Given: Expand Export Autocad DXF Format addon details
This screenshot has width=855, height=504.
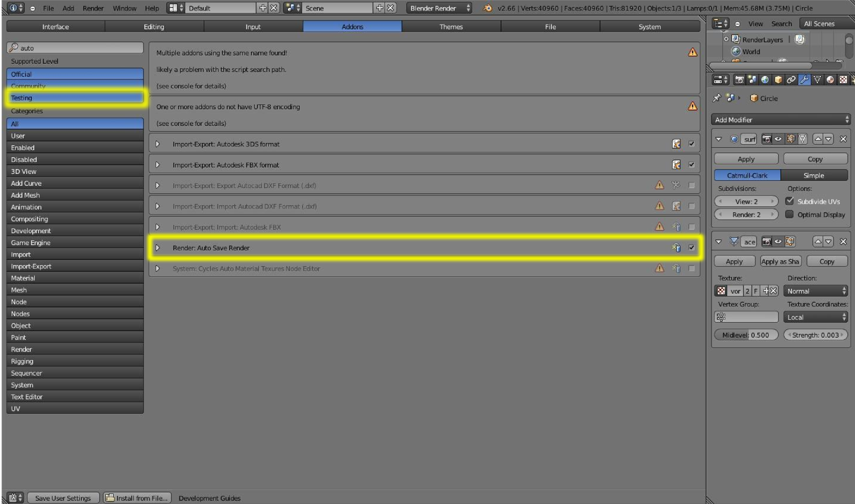Looking at the screenshot, I should point(158,185).
